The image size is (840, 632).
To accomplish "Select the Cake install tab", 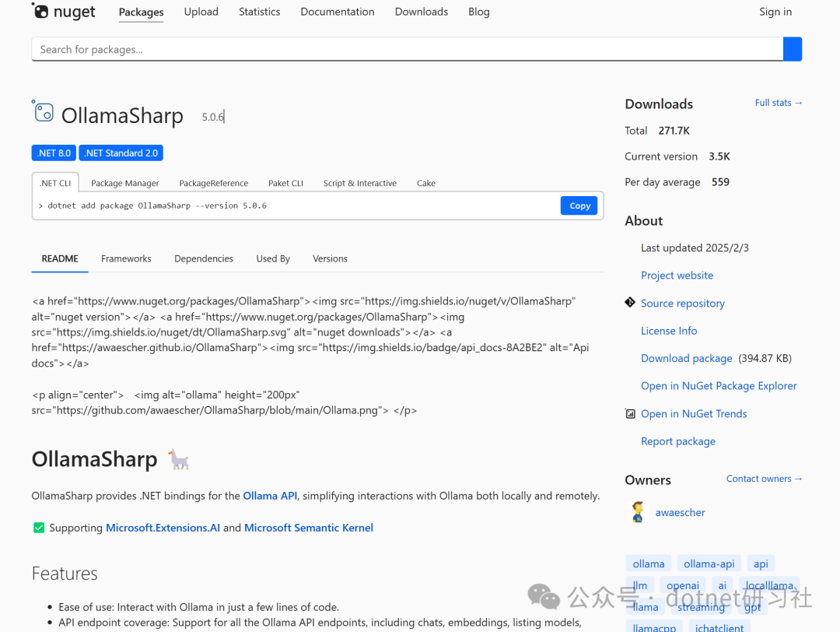I will (426, 184).
